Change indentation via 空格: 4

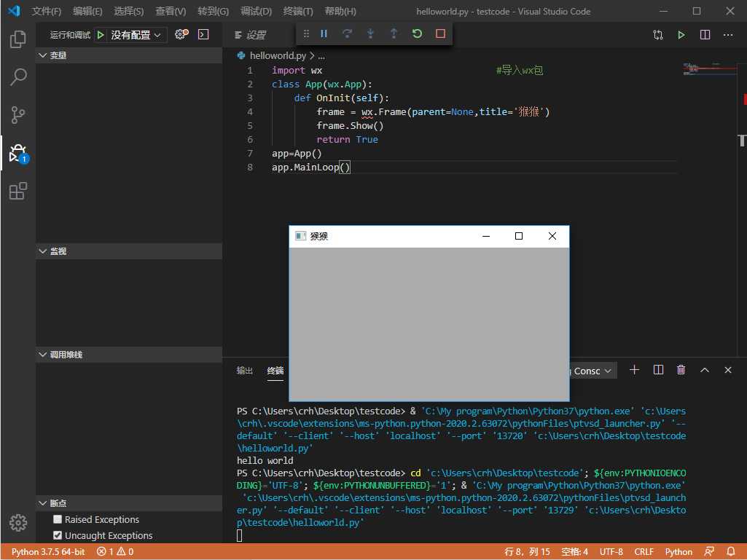click(x=574, y=551)
